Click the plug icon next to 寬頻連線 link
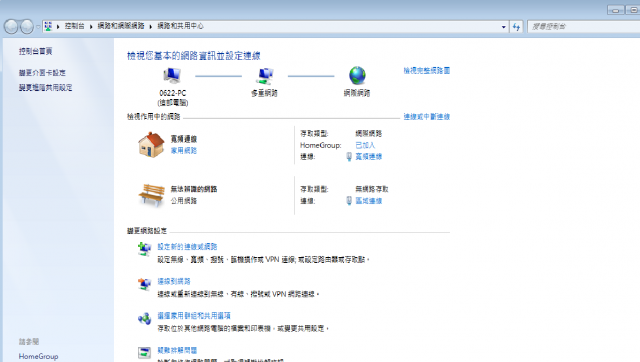 [x=349, y=157]
